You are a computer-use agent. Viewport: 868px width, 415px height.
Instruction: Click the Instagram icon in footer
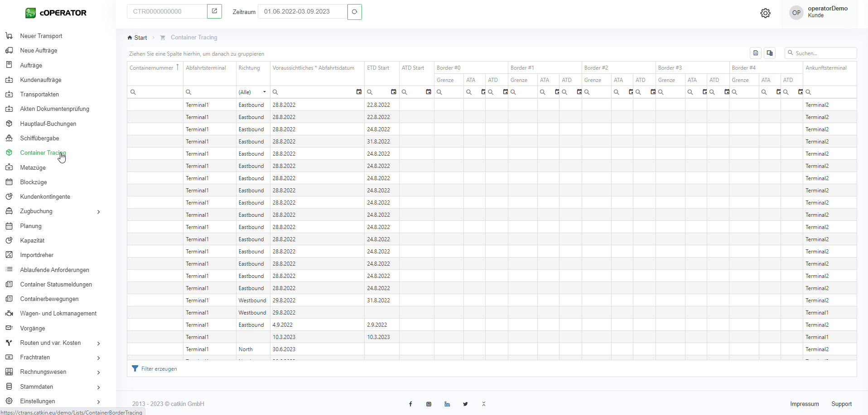click(429, 404)
